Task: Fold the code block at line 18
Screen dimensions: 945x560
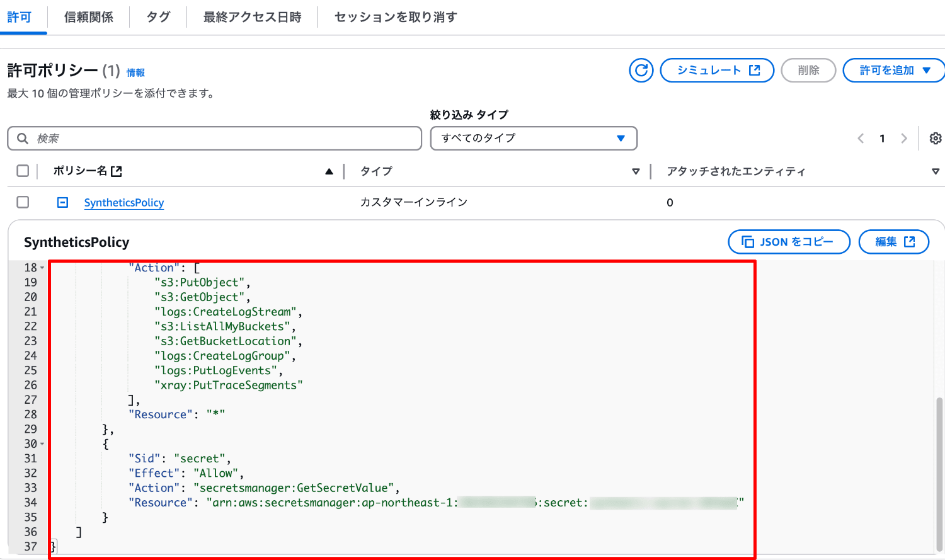Action: pos(42,268)
